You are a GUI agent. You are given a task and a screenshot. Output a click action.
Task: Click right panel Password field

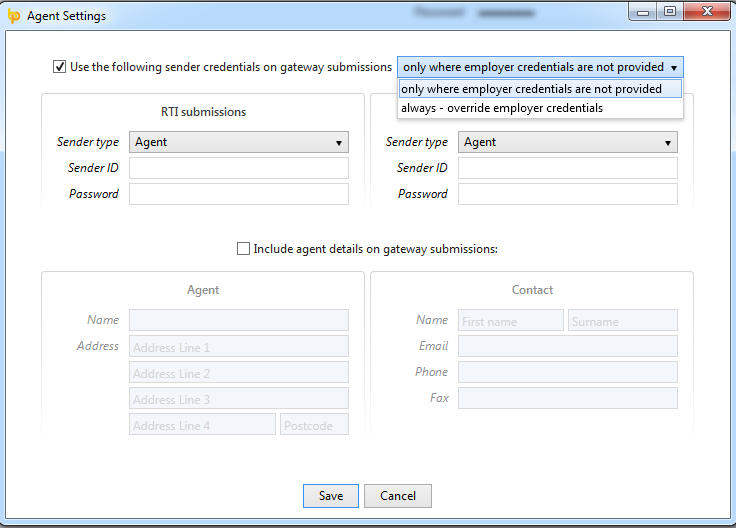[568, 194]
